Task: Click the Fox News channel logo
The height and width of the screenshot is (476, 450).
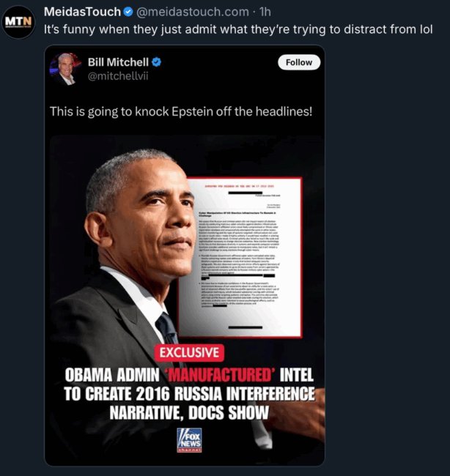Action: pyautogui.click(x=189, y=440)
